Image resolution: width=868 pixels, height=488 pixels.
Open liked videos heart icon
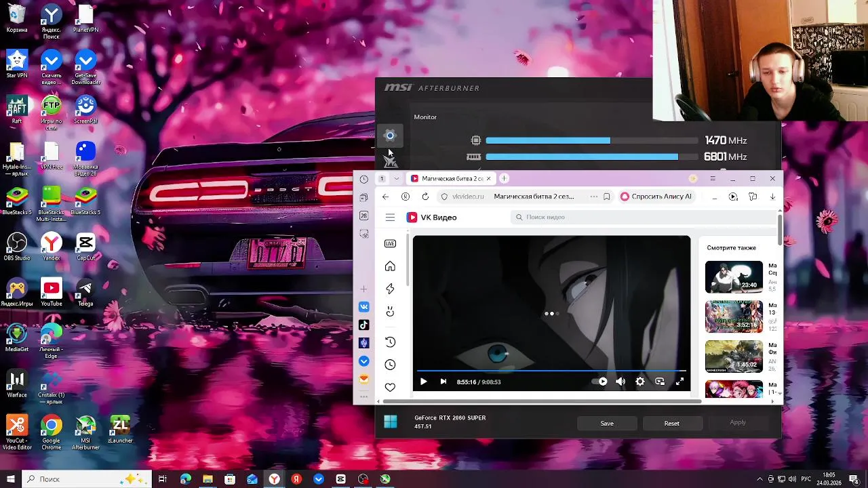tap(390, 387)
